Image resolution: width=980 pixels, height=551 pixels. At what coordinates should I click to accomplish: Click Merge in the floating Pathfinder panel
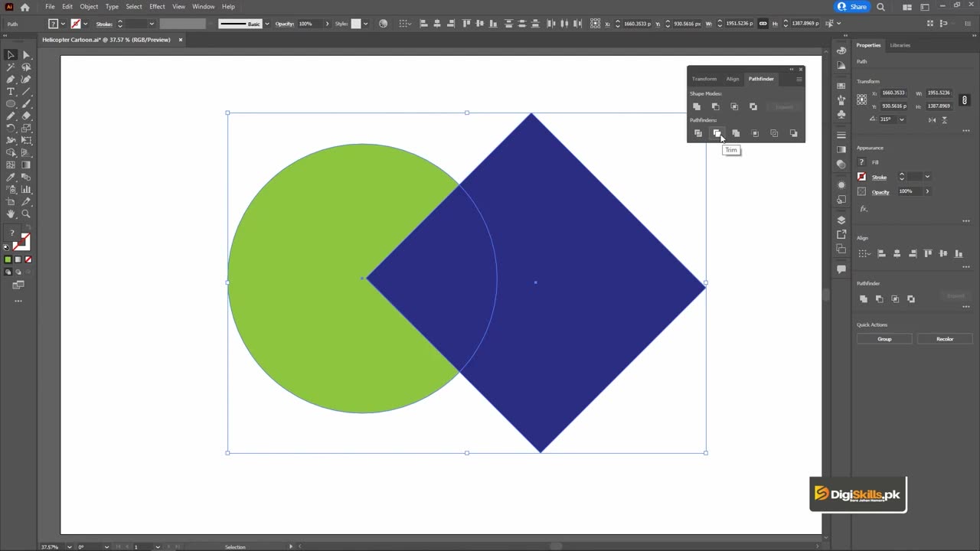click(736, 133)
